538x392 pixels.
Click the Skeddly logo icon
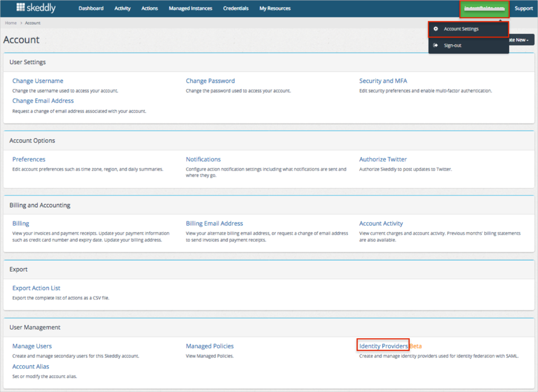point(21,8)
